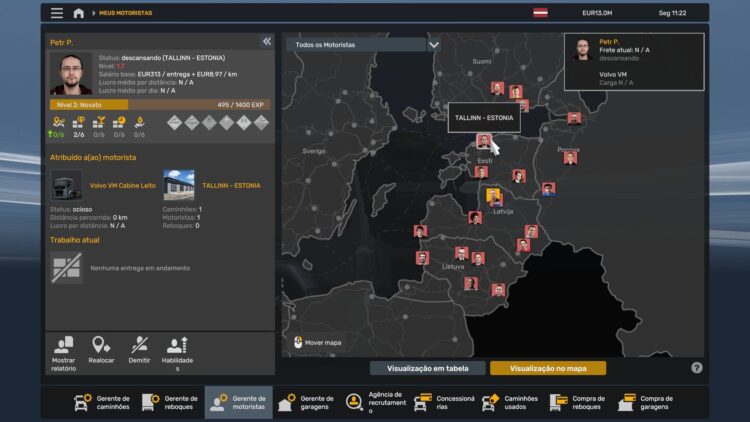Image resolution: width=750 pixels, height=422 pixels.
Task: Click the high value cargo skill icon 2/6
Action: pos(79,123)
